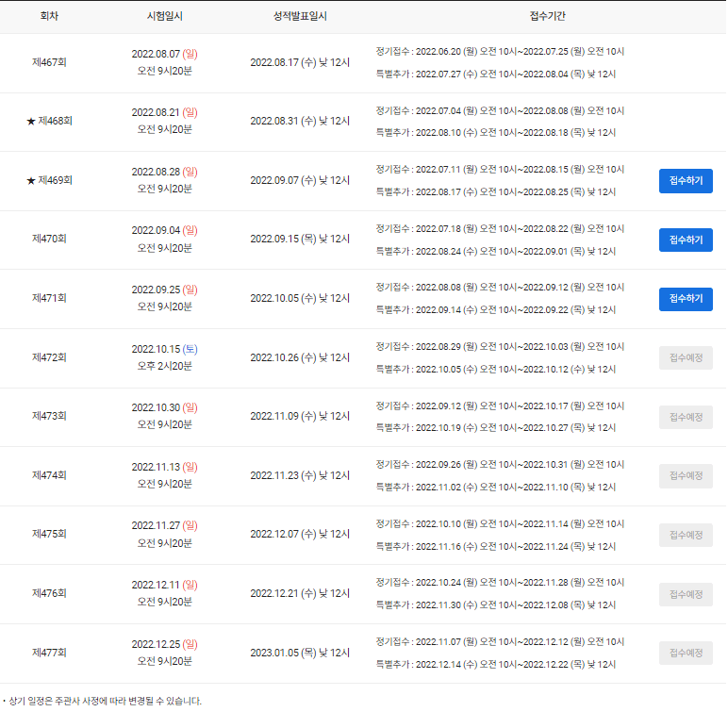Click test date 2022.09.25 (일)
This screenshot has width=728, height=712.
pos(164,290)
